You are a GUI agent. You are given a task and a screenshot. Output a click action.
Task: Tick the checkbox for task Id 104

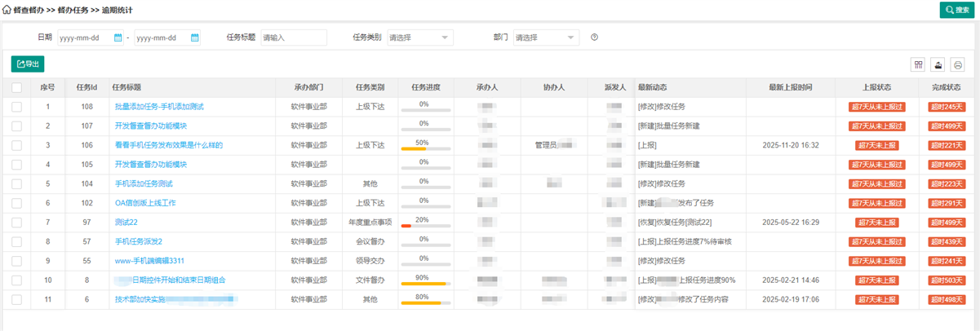click(x=17, y=183)
